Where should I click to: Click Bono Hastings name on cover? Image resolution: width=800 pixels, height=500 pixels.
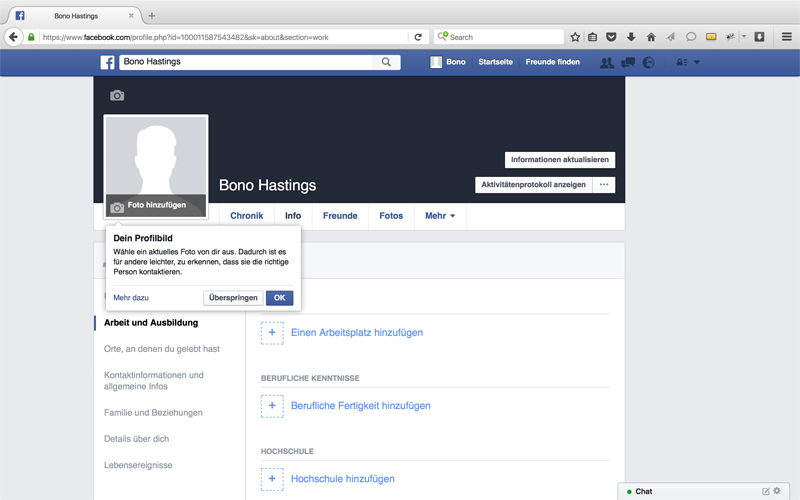tap(267, 185)
